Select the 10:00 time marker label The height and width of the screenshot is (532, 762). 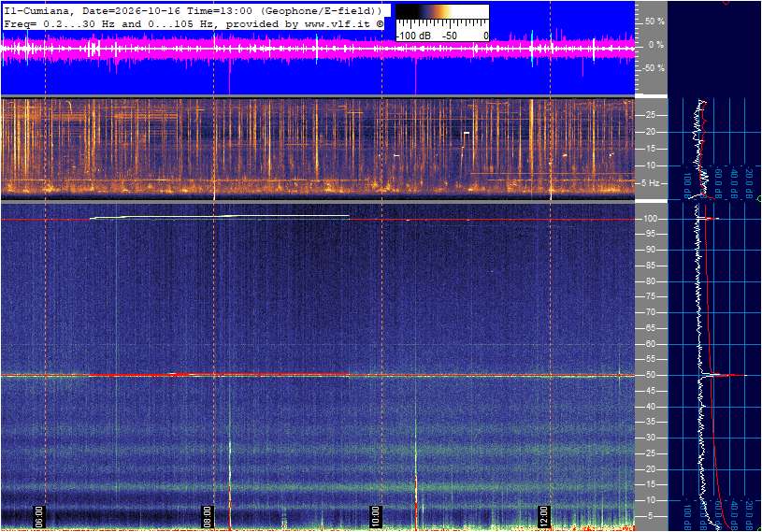click(x=375, y=516)
